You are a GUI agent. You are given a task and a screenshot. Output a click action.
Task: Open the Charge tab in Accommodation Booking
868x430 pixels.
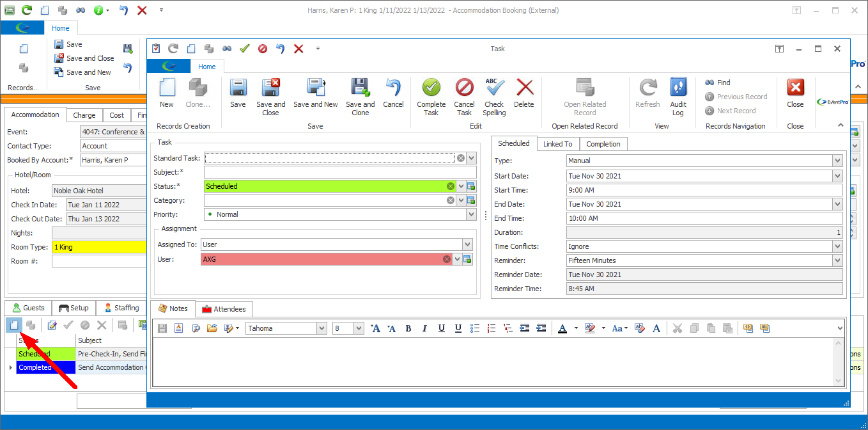click(x=84, y=115)
